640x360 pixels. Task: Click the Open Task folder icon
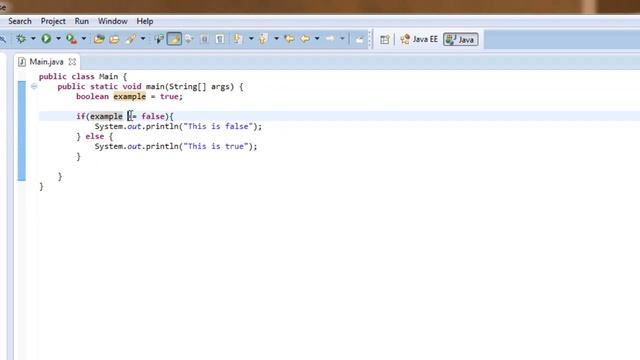pyautogui.click(x=114, y=39)
